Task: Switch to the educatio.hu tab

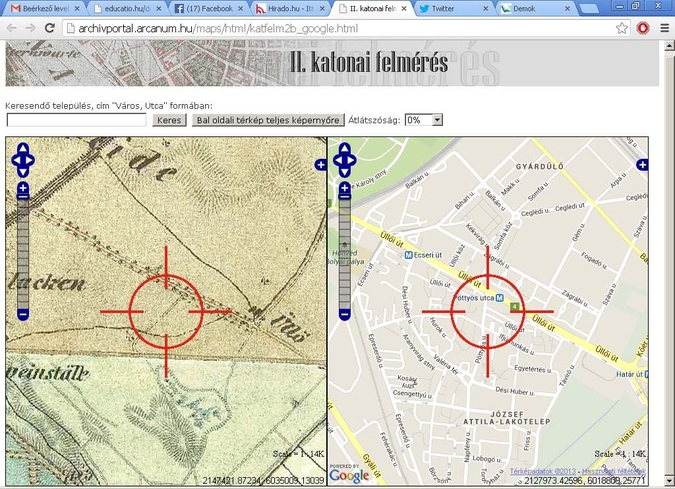Action: pos(127,8)
